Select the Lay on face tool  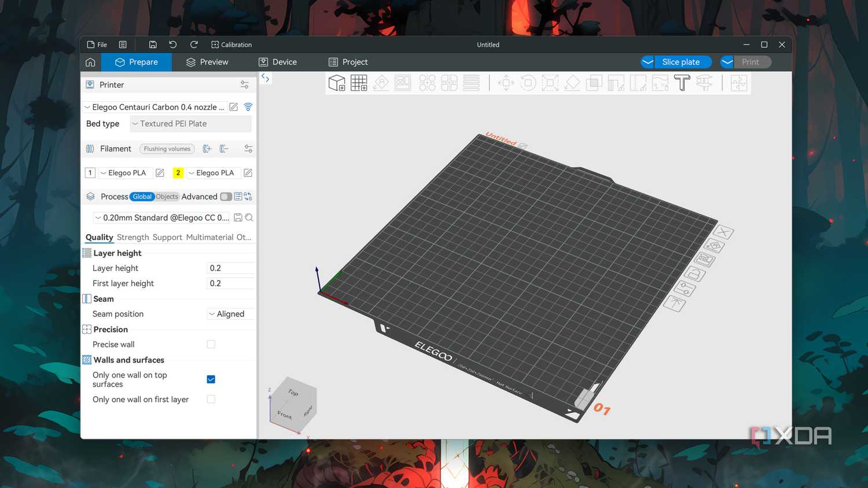pyautogui.click(x=572, y=83)
